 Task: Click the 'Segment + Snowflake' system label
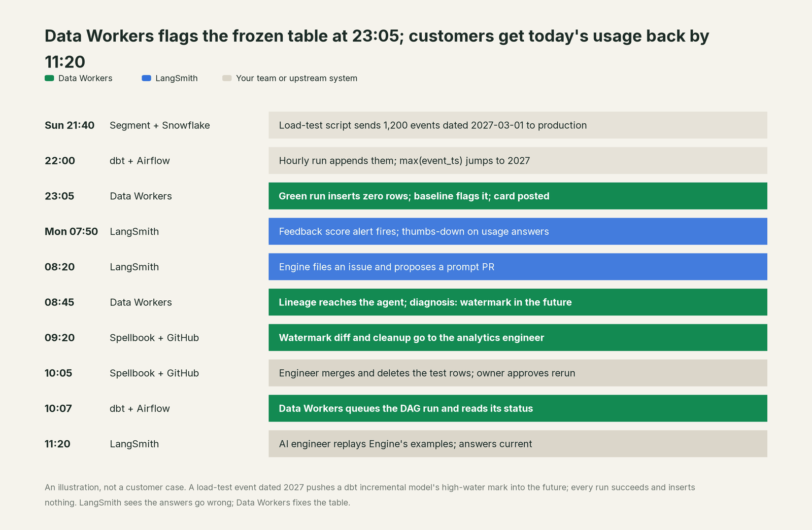160,125
